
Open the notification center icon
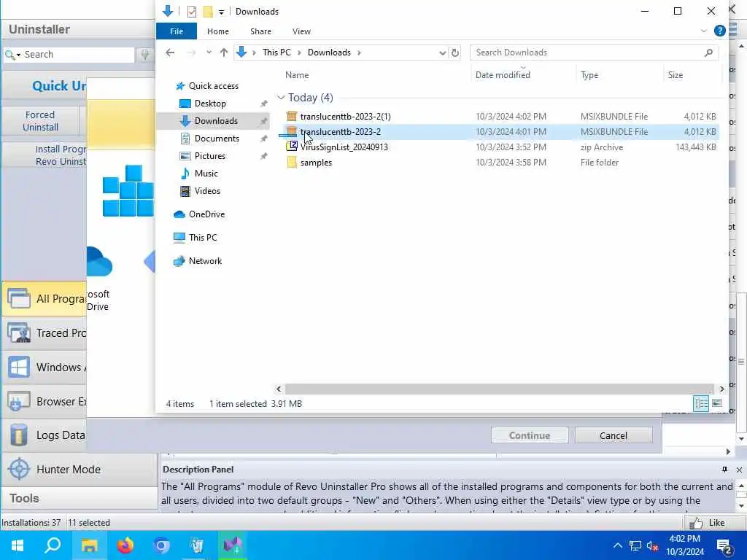click(x=724, y=546)
